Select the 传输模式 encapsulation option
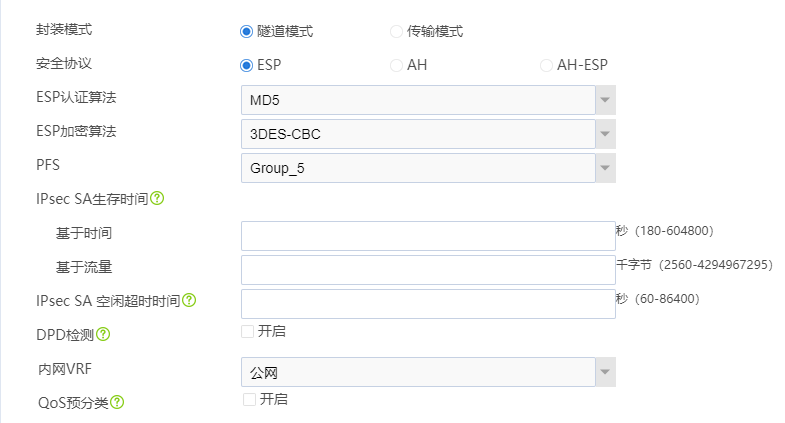This screenshot has height=423, width=785. 397,31
